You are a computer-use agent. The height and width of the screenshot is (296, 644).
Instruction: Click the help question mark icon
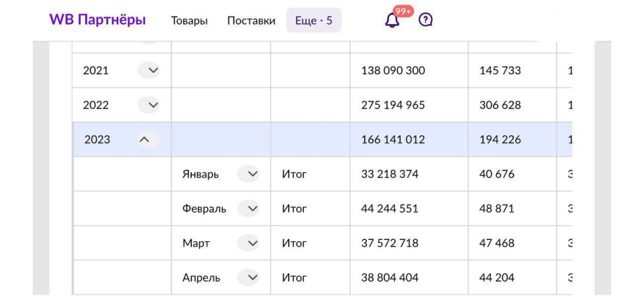point(426,20)
